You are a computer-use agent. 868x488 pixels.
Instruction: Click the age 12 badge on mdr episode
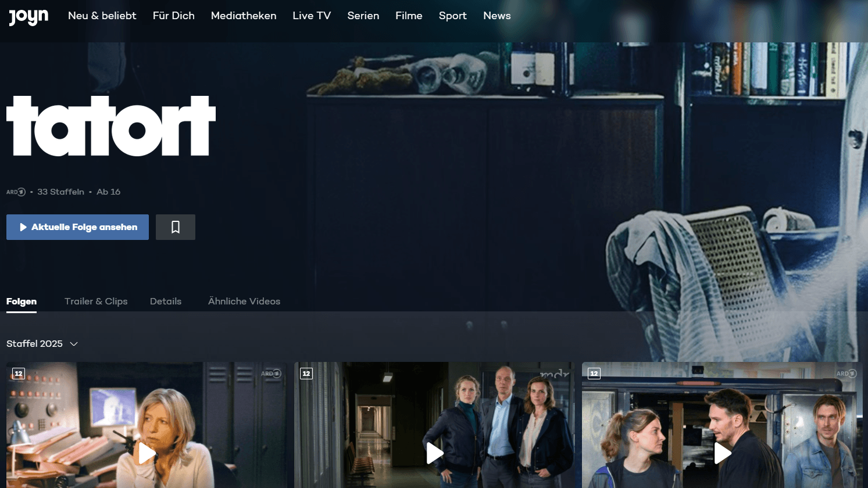(306, 374)
